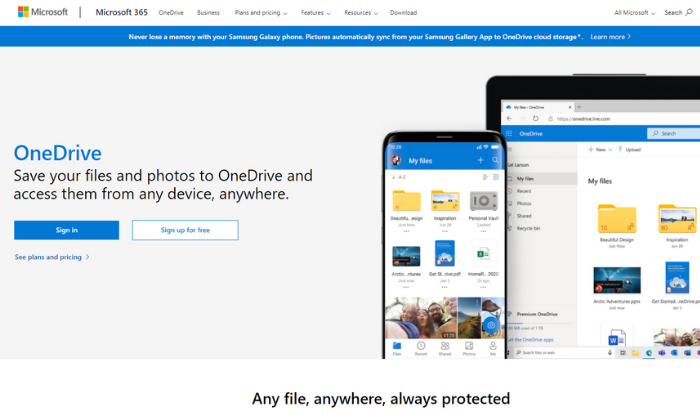Click Get the OneDrive apps link
The width and height of the screenshot is (700, 420).
tap(530, 340)
